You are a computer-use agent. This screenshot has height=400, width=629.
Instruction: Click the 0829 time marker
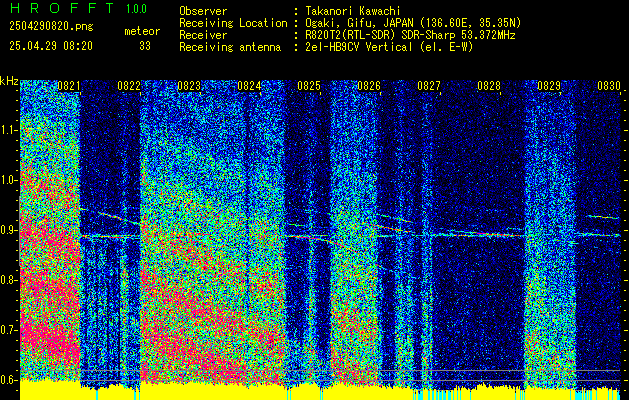click(x=549, y=85)
